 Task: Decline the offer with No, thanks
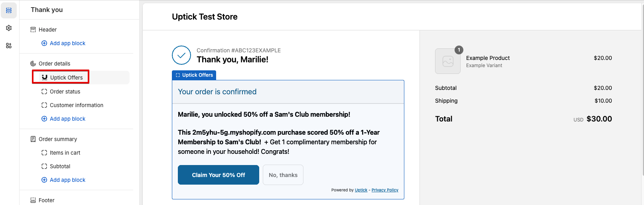click(283, 175)
